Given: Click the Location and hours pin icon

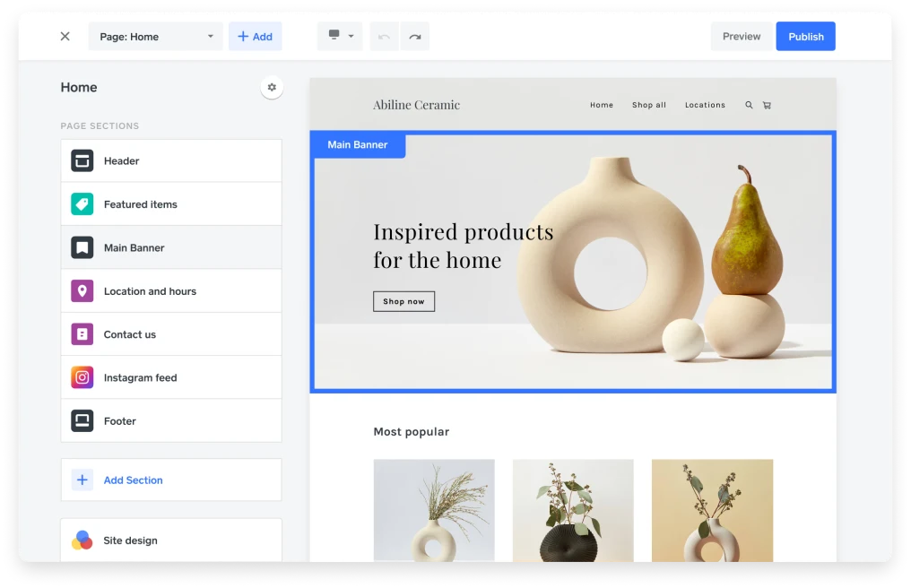Looking at the screenshot, I should (82, 291).
